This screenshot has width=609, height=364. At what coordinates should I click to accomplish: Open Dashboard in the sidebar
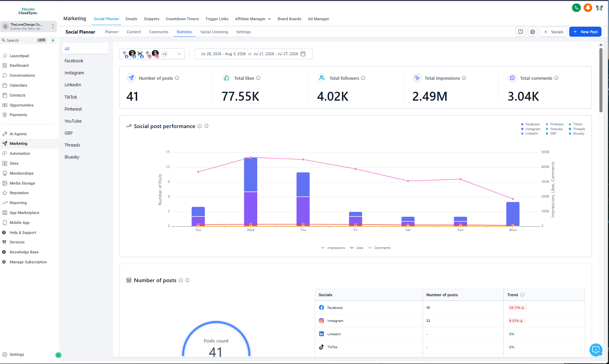pyautogui.click(x=19, y=65)
